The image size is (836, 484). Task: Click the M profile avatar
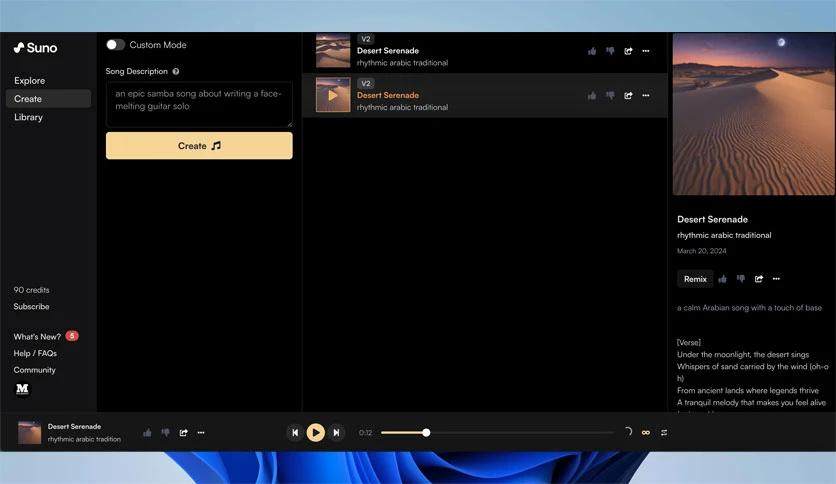[x=22, y=389]
